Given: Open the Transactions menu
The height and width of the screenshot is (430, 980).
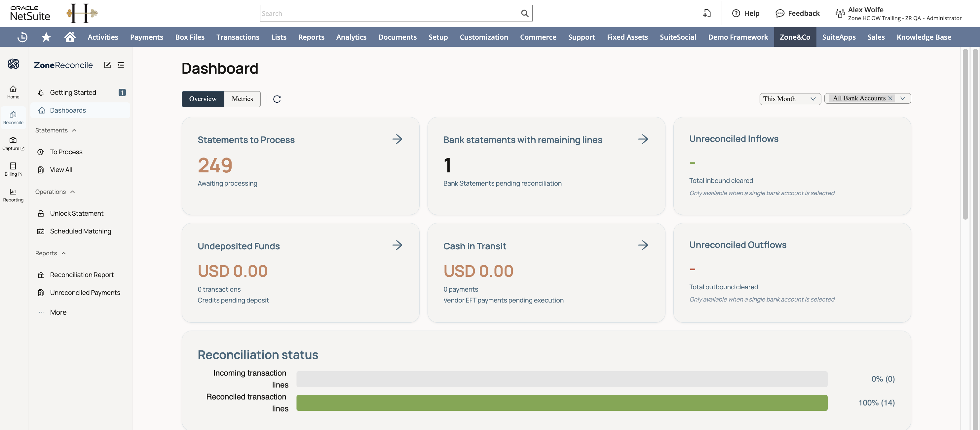Looking at the screenshot, I should 238,37.
